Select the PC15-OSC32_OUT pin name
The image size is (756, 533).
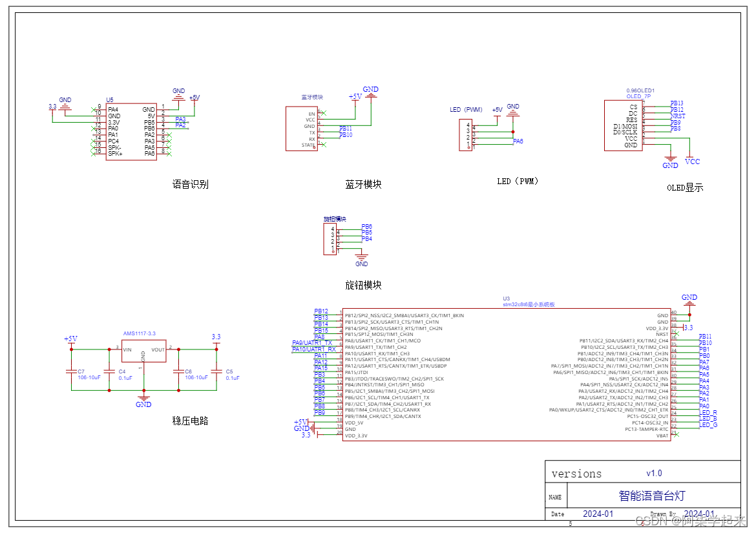647,416
